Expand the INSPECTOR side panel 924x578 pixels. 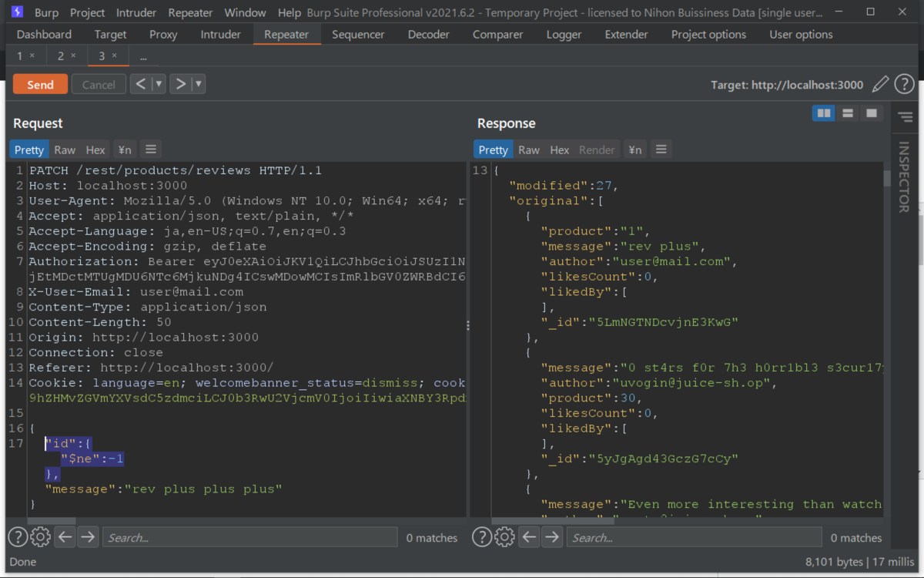pos(904,176)
